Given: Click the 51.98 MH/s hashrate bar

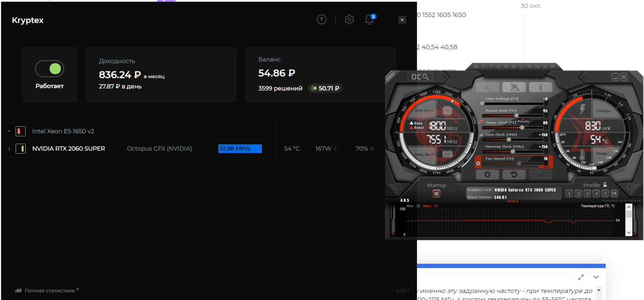Looking at the screenshot, I should click(240, 149).
